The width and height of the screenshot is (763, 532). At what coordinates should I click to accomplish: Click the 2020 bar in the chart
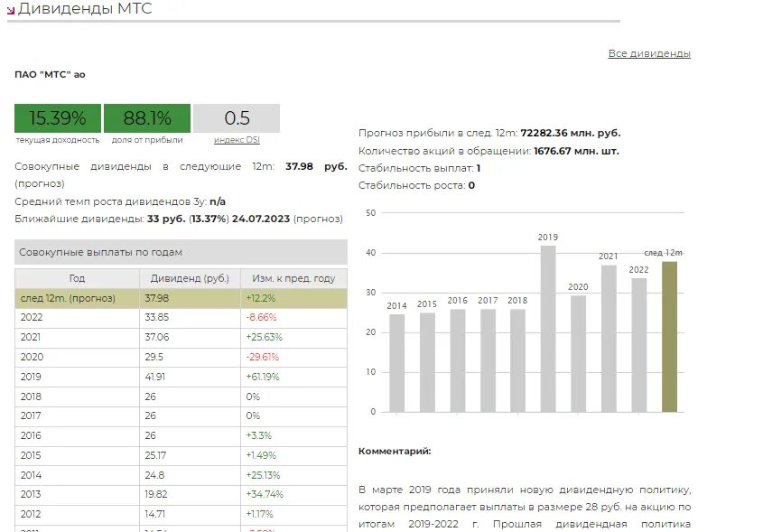pyautogui.click(x=578, y=354)
